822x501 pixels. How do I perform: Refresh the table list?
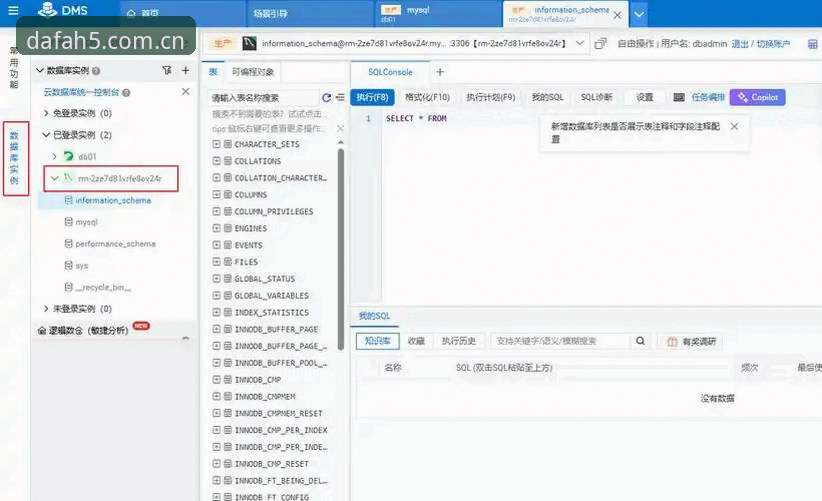pos(326,97)
